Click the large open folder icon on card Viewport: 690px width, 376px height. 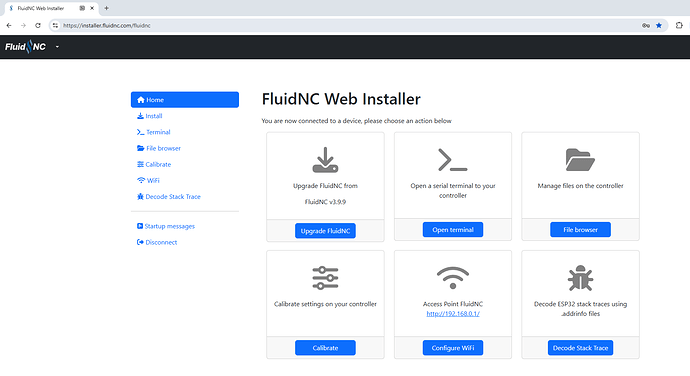(580, 160)
